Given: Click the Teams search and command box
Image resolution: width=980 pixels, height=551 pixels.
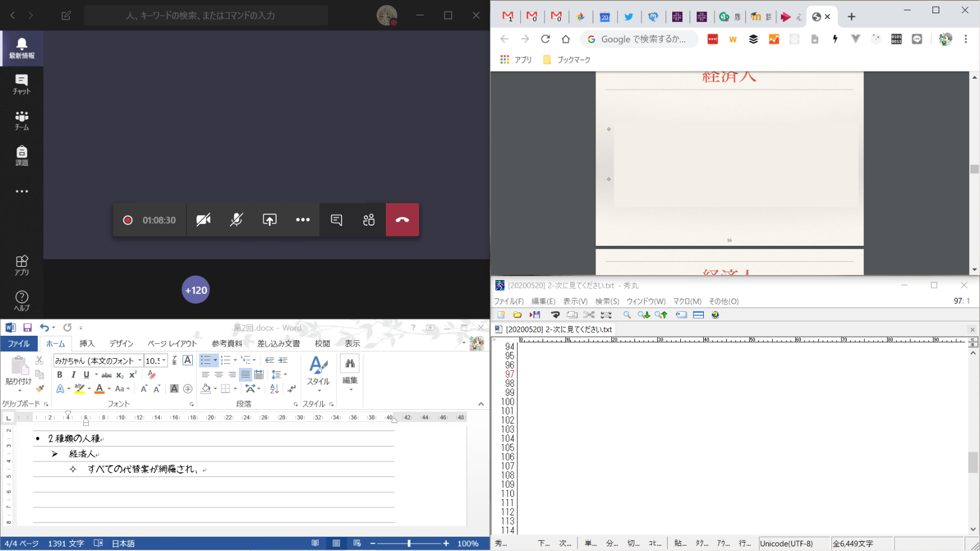Looking at the screenshot, I should coord(206,15).
